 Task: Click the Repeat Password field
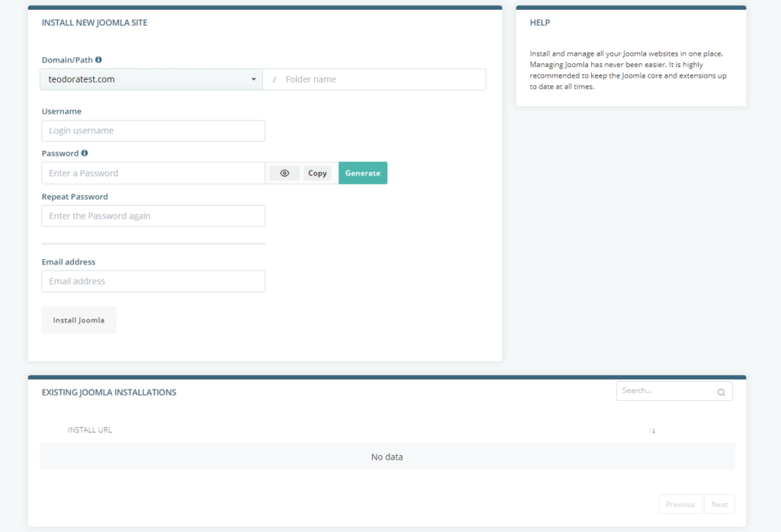tap(153, 216)
